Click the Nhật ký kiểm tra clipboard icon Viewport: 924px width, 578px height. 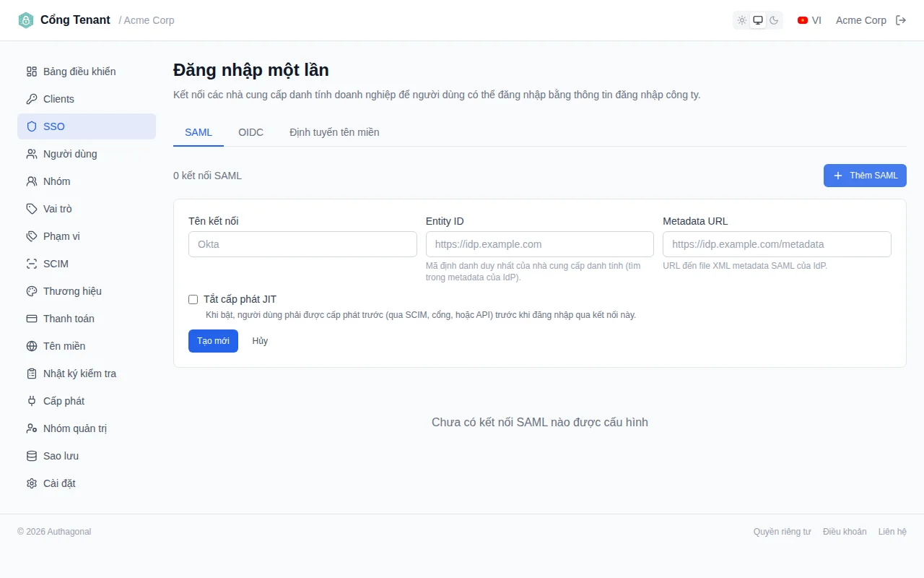point(32,374)
